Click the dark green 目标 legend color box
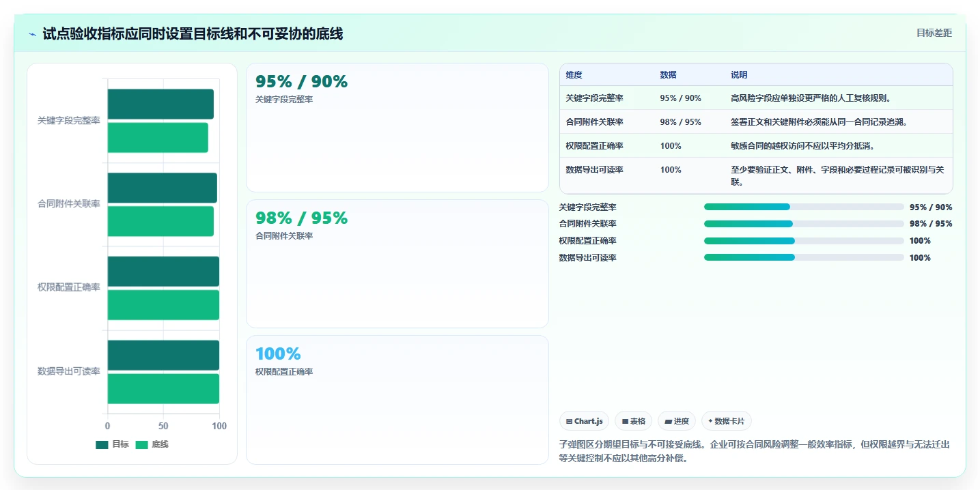 pyautogui.click(x=102, y=444)
